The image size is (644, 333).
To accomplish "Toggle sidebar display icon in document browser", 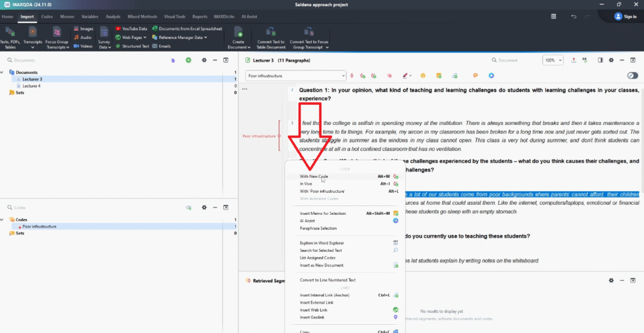I will point(600,60).
